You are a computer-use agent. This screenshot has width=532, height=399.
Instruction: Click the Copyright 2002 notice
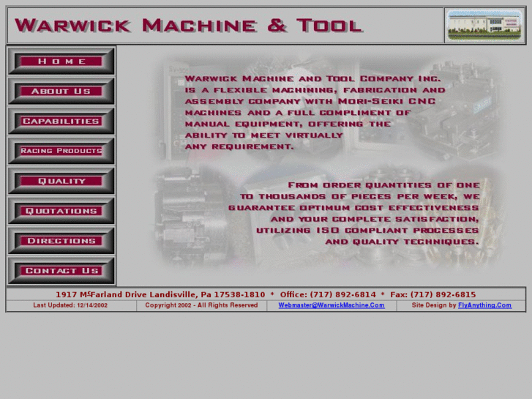(x=201, y=305)
